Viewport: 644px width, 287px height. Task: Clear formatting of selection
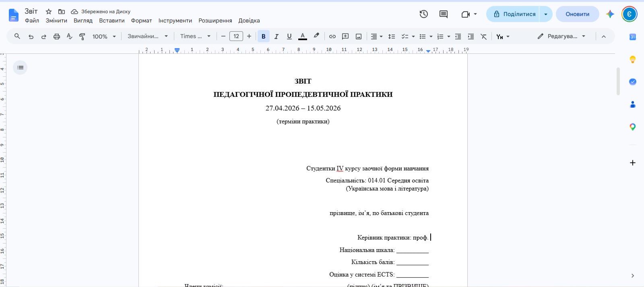[x=484, y=36]
